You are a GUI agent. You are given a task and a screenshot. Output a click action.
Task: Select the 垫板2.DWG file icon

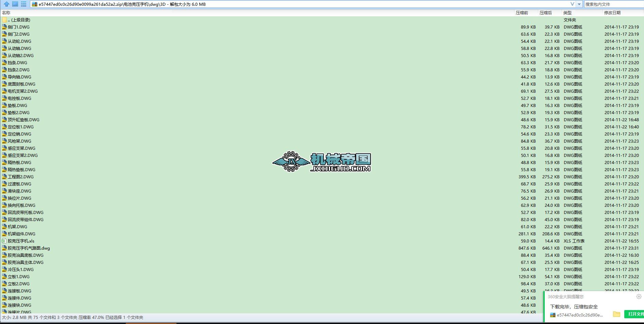coord(4,112)
